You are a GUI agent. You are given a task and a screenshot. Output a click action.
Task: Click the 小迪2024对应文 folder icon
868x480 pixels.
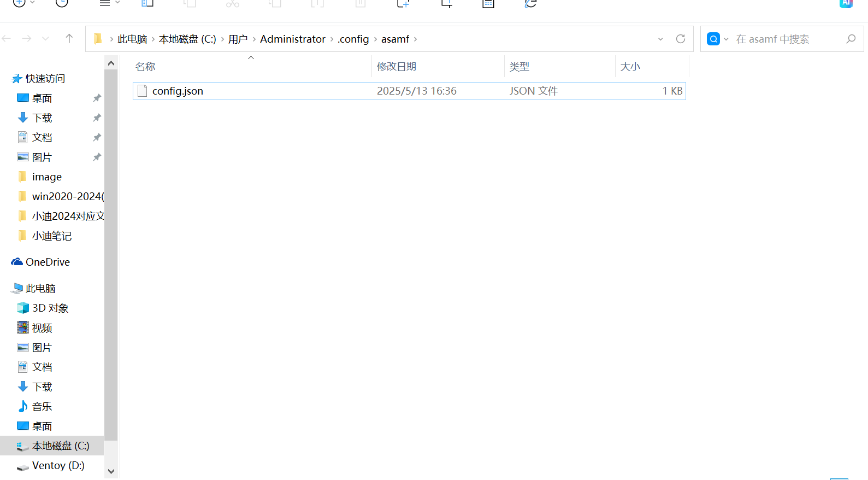pos(22,216)
